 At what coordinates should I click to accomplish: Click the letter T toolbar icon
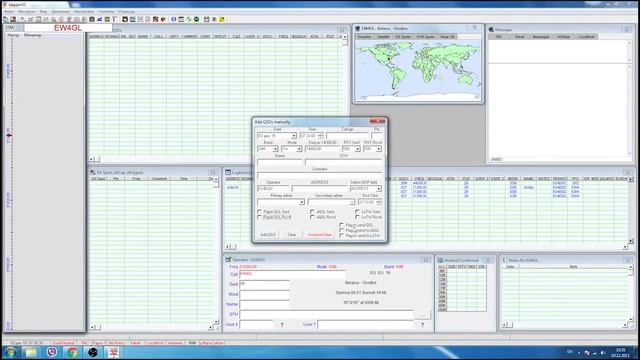(x=115, y=19)
